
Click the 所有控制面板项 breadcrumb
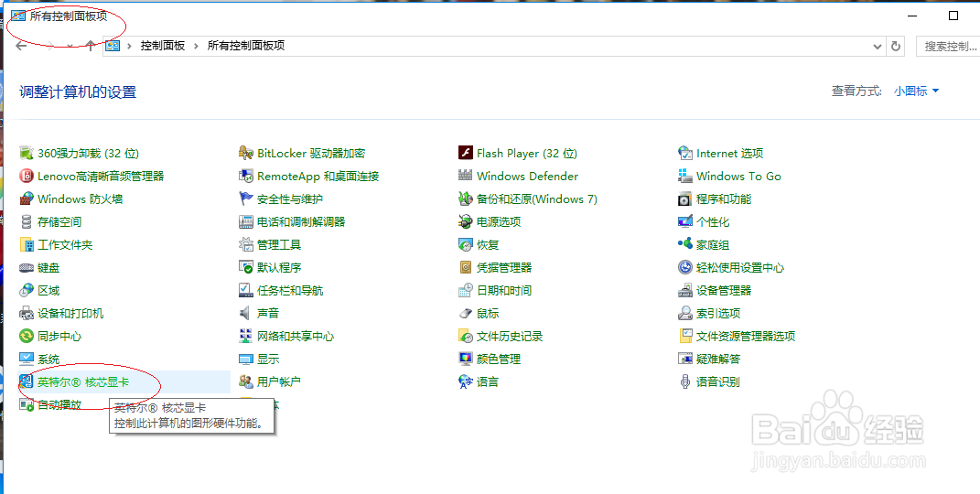tap(246, 46)
